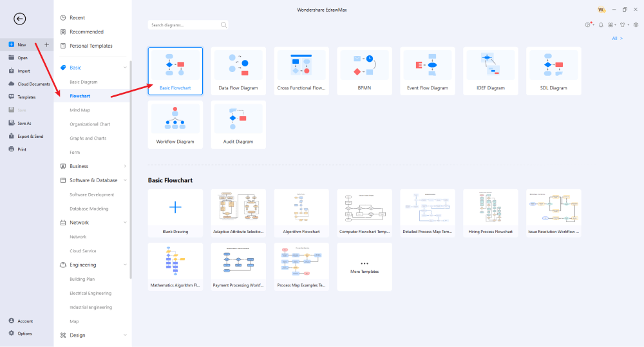Open Personal Templates tab
Image resolution: width=644 pixels, height=347 pixels.
click(86, 46)
